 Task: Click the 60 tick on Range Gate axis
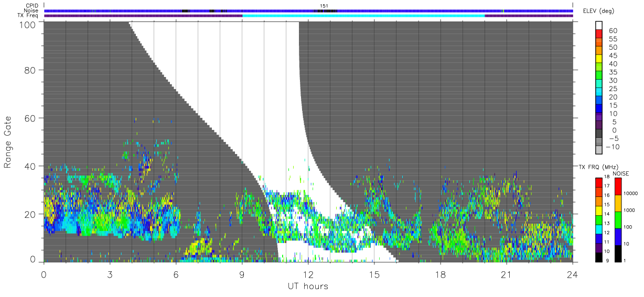tap(29, 118)
